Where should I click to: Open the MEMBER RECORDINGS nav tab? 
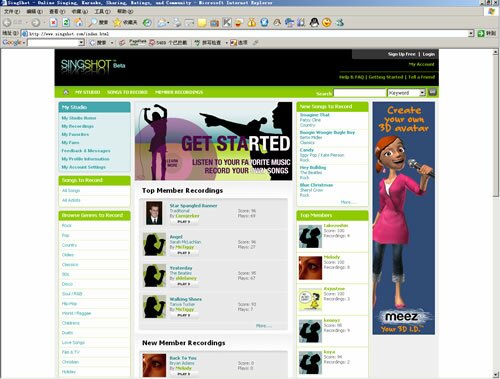tap(179, 92)
